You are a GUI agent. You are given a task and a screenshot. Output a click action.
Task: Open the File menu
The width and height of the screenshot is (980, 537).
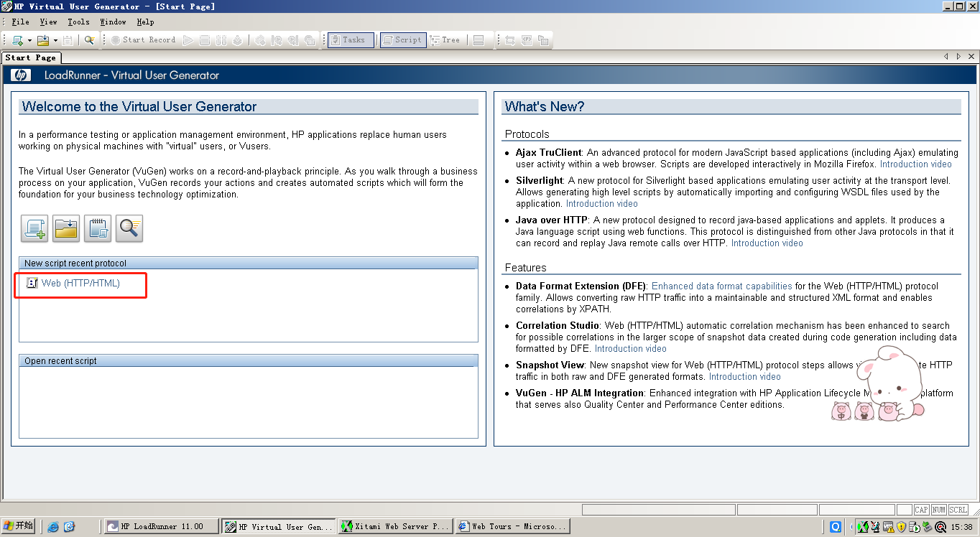coord(21,22)
